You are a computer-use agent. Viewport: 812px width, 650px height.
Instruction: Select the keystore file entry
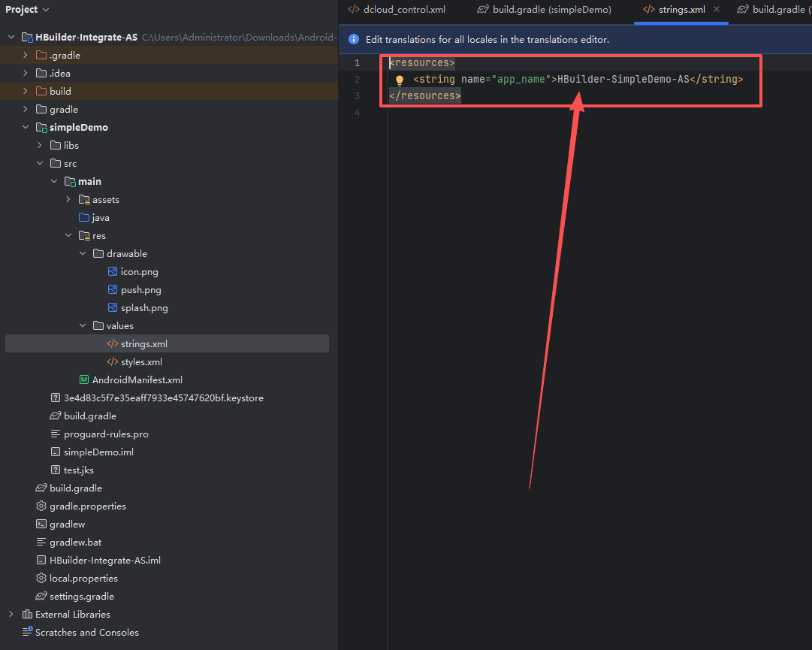164,398
